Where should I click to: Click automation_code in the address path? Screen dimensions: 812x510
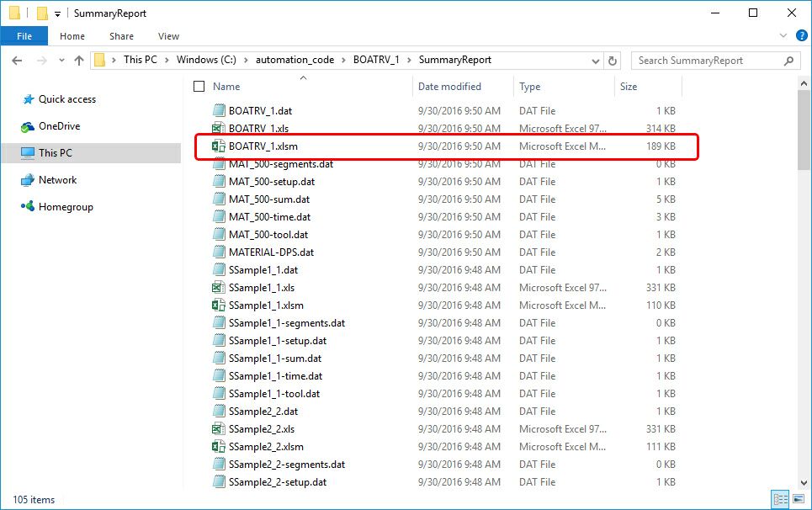(x=295, y=61)
